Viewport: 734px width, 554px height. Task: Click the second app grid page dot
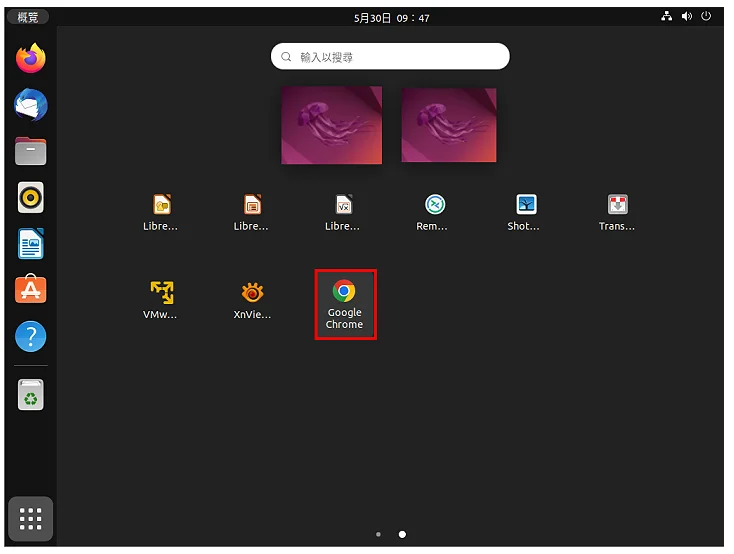[x=402, y=534]
